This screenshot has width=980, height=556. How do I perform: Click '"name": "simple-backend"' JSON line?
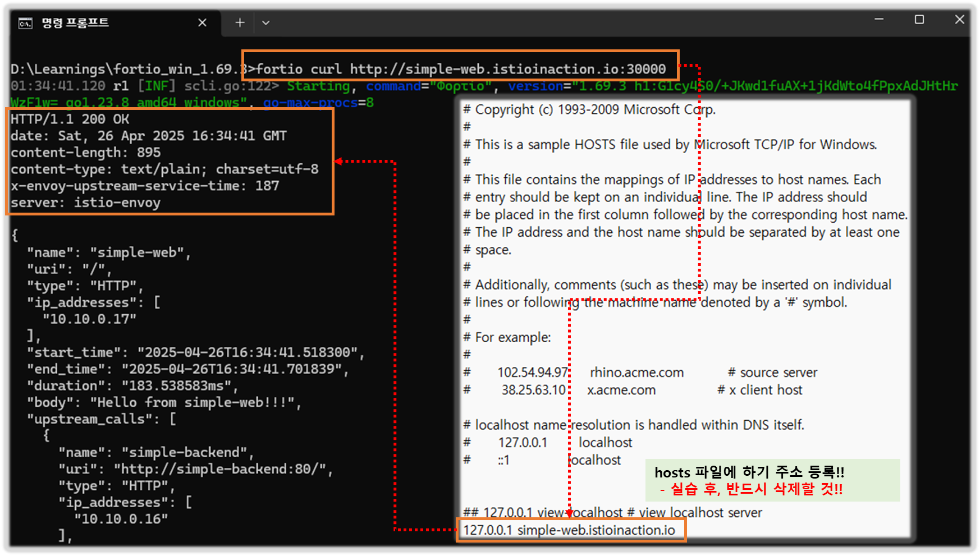tap(157, 452)
